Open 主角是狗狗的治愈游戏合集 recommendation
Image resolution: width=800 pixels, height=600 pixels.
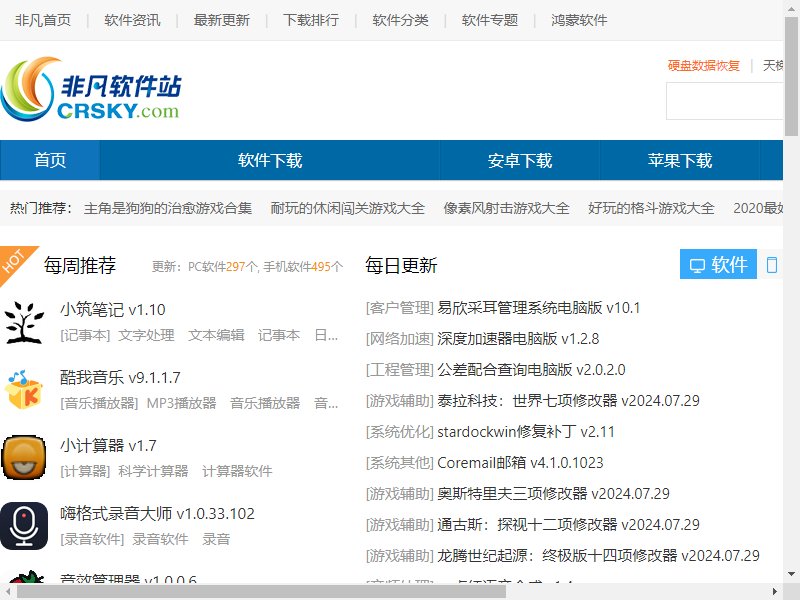click(168, 208)
